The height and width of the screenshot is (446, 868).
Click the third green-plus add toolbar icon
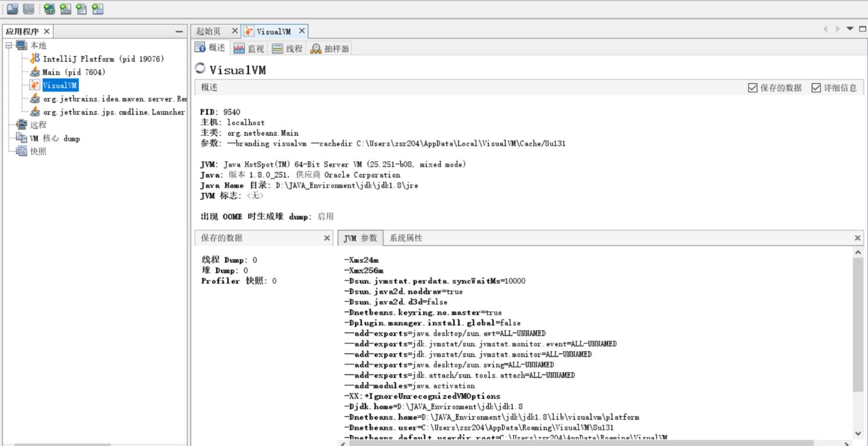tap(82, 9)
